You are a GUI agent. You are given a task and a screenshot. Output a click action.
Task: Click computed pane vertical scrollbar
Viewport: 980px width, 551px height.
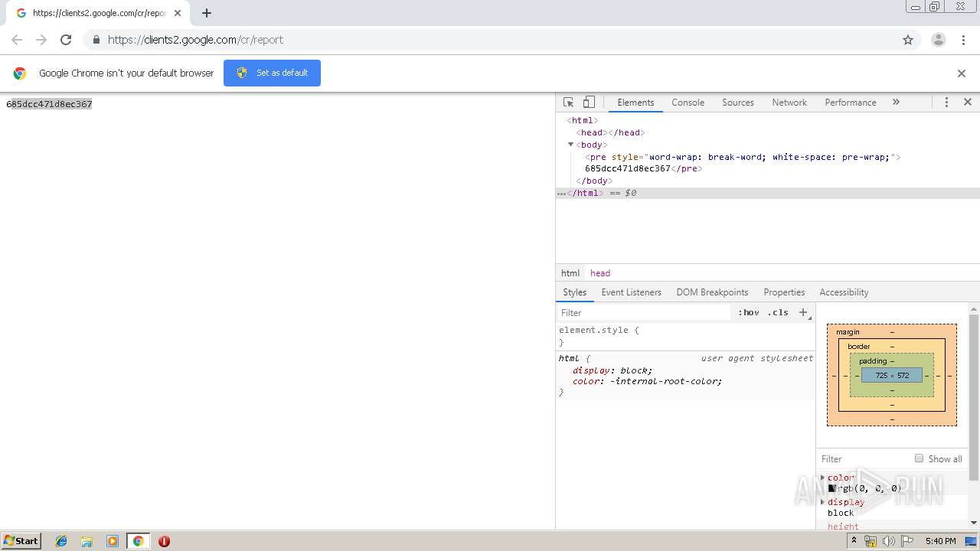(974, 398)
